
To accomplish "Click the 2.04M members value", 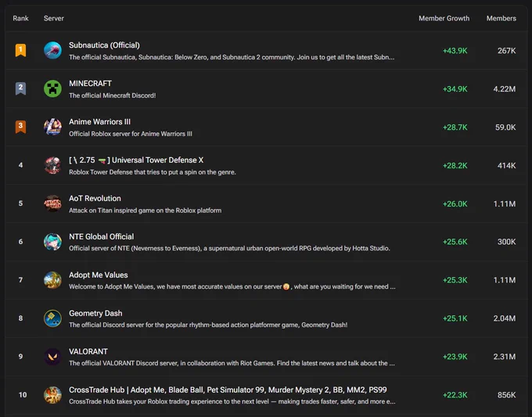I will pyautogui.click(x=505, y=318).
